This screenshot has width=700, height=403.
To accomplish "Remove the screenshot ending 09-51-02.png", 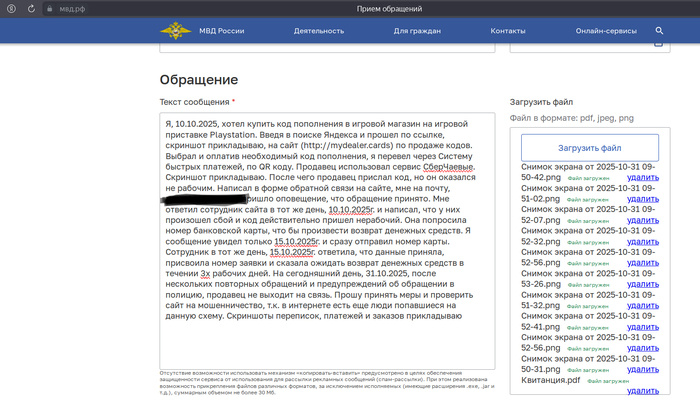I will click(643, 198).
